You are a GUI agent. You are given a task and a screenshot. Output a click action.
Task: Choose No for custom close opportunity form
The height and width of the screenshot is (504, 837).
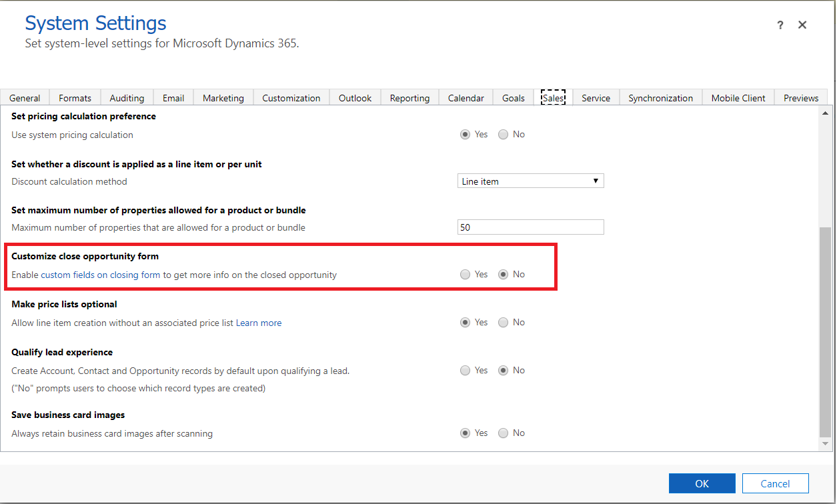coord(504,275)
